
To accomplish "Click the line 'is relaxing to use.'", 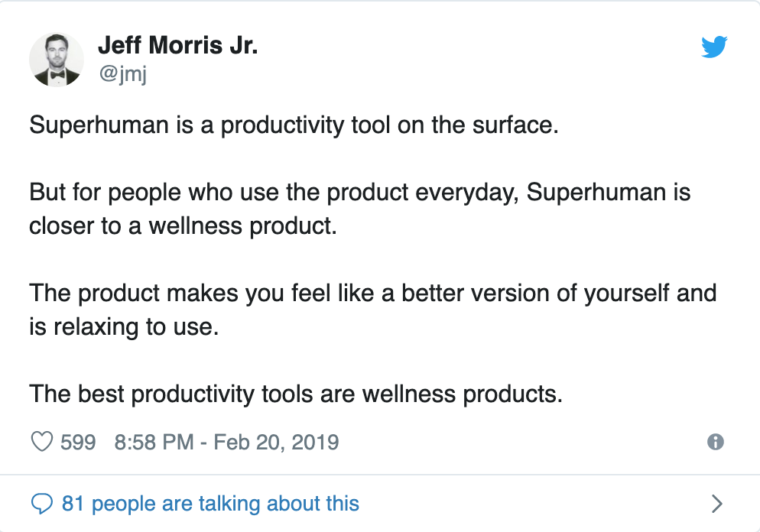I will pyautogui.click(x=124, y=328).
